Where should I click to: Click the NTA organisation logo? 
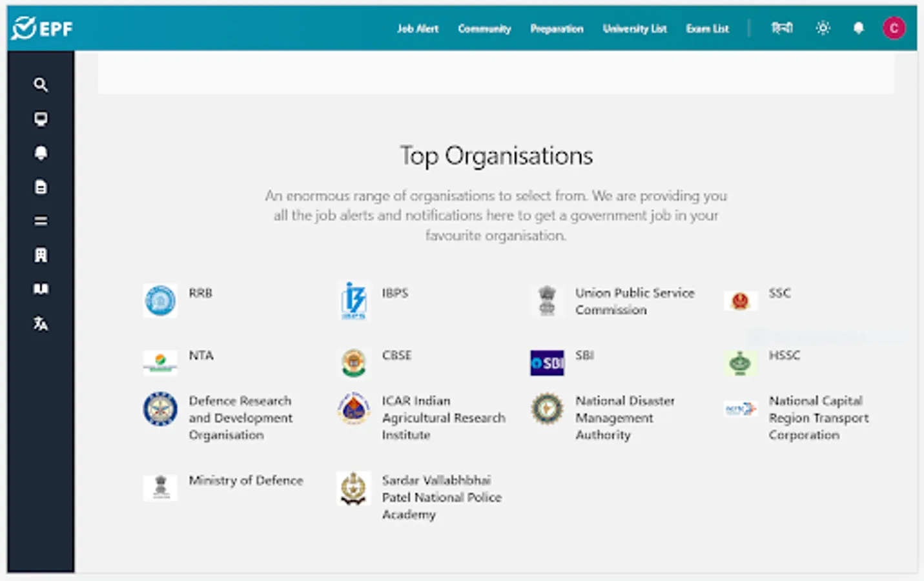[x=160, y=363]
